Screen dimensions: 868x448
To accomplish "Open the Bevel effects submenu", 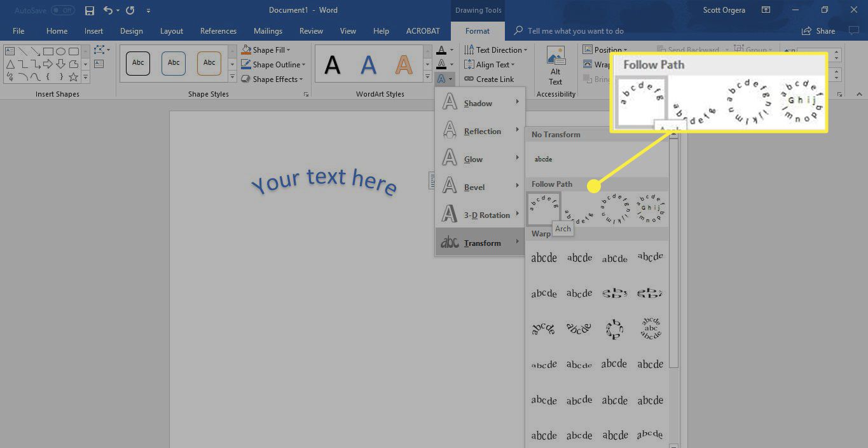I will coord(473,187).
